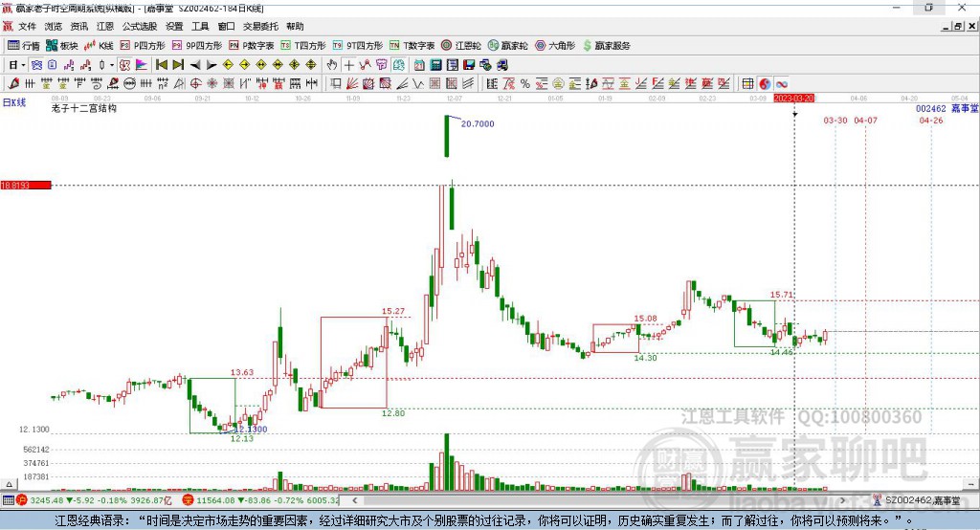Viewport: 980px width, 530px height.
Task: Click the 赢家服务 button
Action: pos(605,45)
